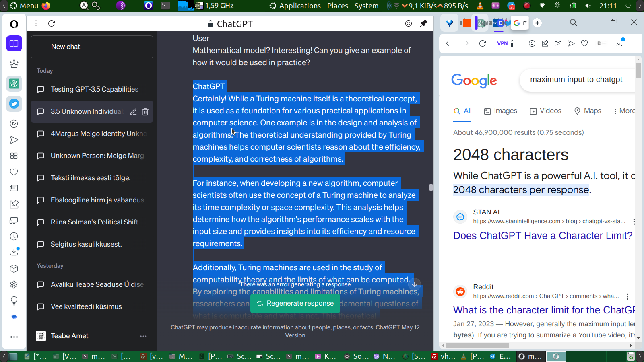Click the ChatGPT chat scrollbar thumb
The width and height of the screenshot is (644, 362).
click(431, 187)
